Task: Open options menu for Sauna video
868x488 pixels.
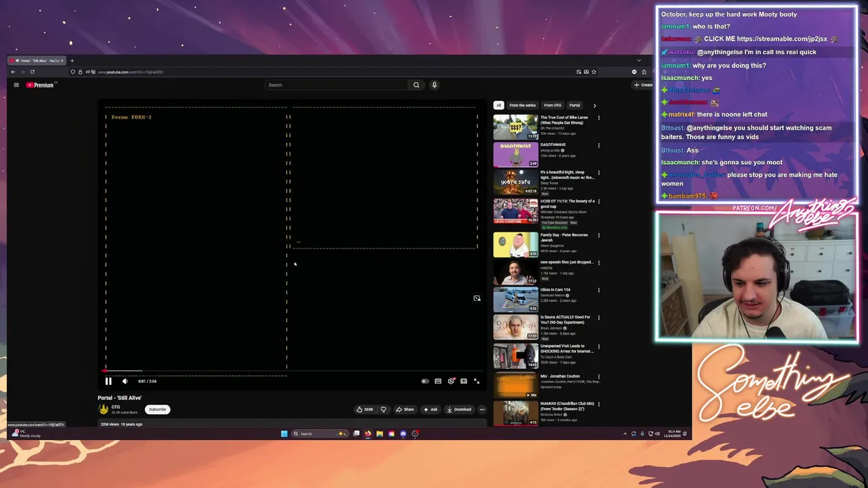Action: [599, 317]
